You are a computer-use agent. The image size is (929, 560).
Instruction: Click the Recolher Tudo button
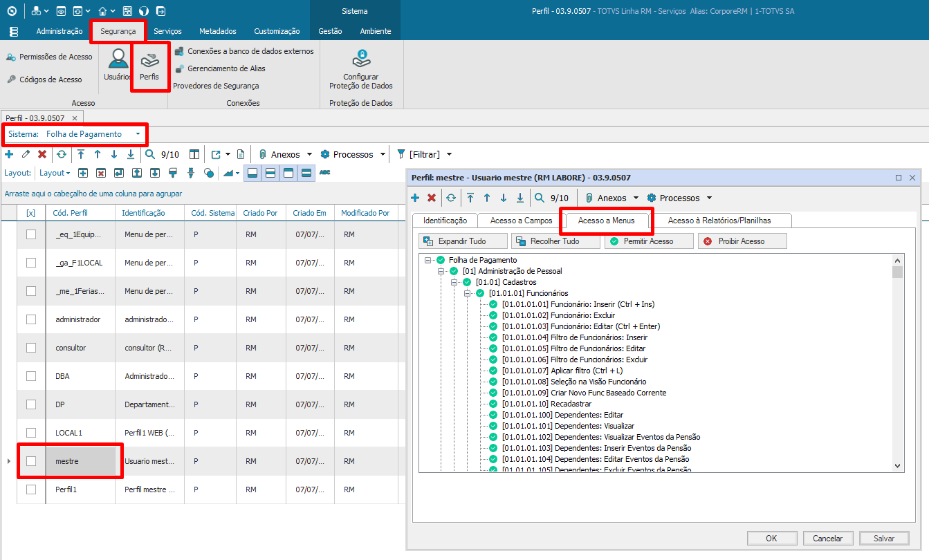(555, 241)
